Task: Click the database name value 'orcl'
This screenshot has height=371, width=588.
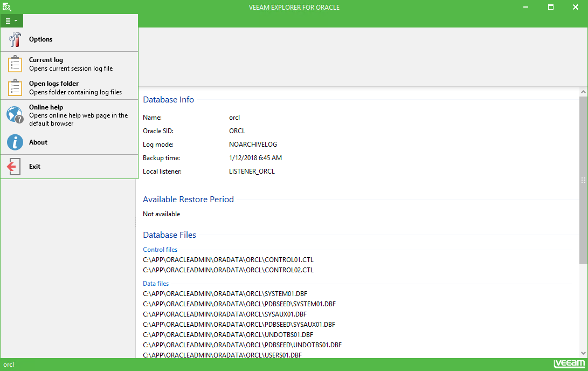Action: pos(234,118)
